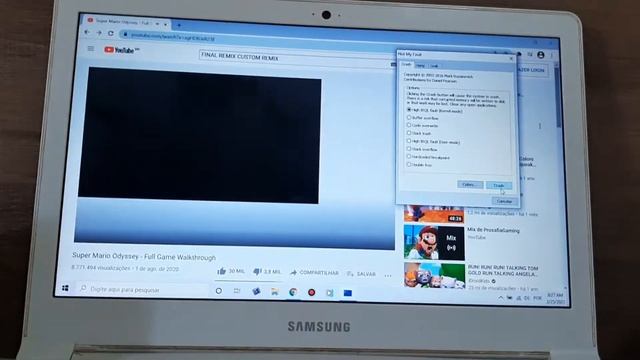Open the Chrome three-dot menu
This screenshot has height=360, width=640.
pyautogui.click(x=552, y=55)
